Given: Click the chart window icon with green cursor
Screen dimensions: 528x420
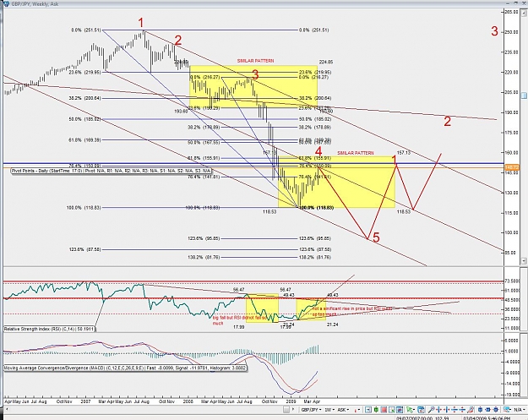Looking at the screenshot, I should [392, 410].
